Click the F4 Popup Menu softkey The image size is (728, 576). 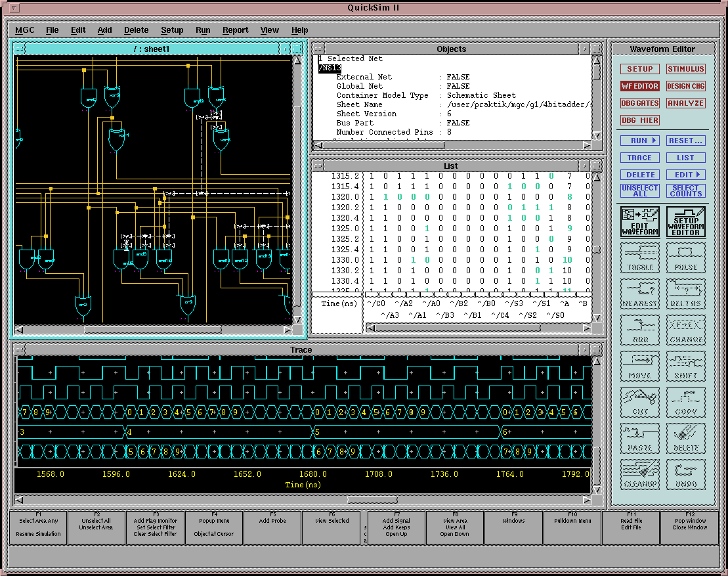pos(214,527)
